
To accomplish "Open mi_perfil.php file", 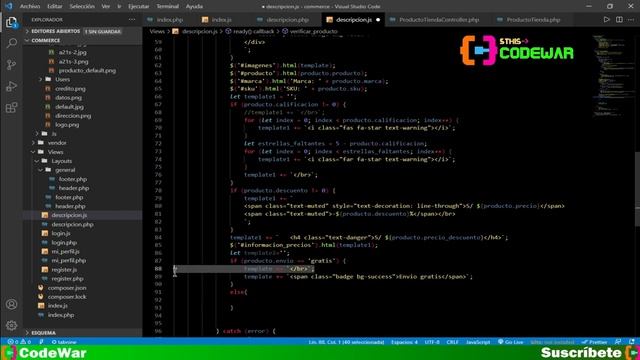I will (69, 260).
